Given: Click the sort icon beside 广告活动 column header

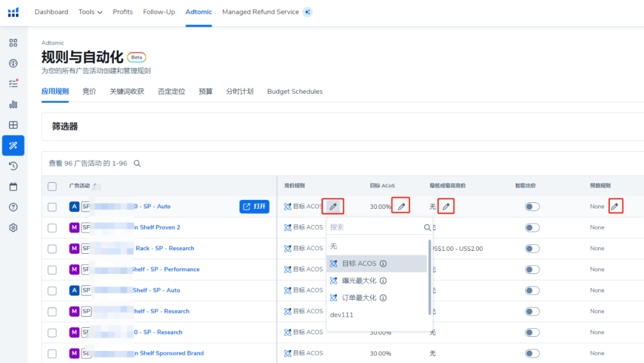Looking at the screenshot, I should (95, 186).
